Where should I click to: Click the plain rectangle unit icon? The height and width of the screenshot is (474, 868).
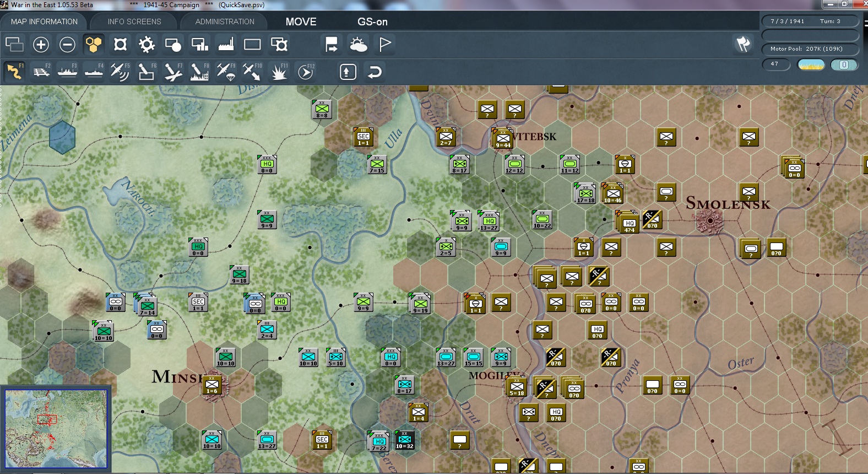[252, 44]
